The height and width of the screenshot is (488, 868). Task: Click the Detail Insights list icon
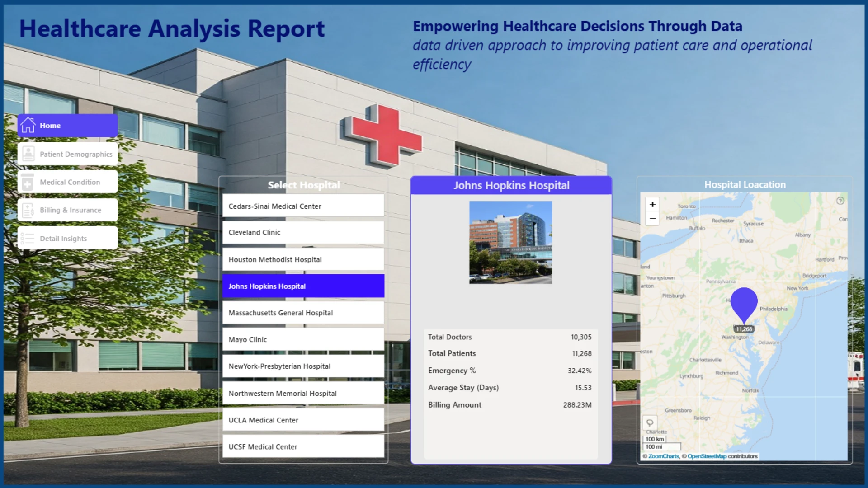click(27, 238)
